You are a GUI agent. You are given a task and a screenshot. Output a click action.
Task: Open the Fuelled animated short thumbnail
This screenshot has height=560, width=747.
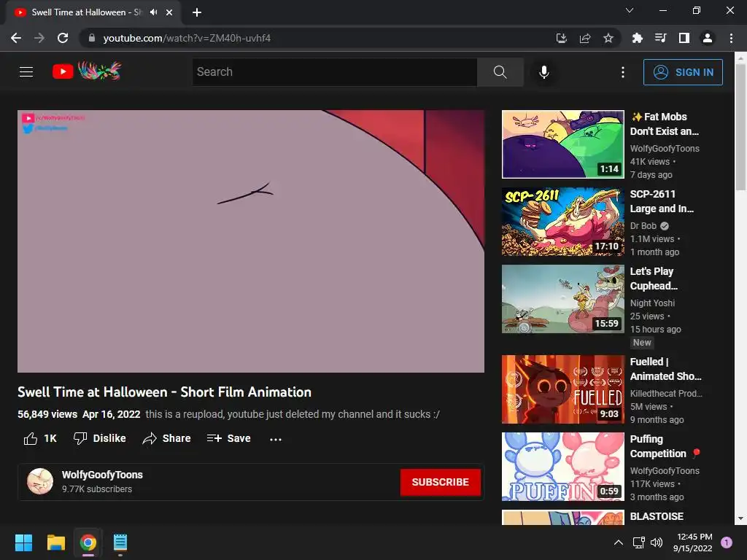coord(563,389)
